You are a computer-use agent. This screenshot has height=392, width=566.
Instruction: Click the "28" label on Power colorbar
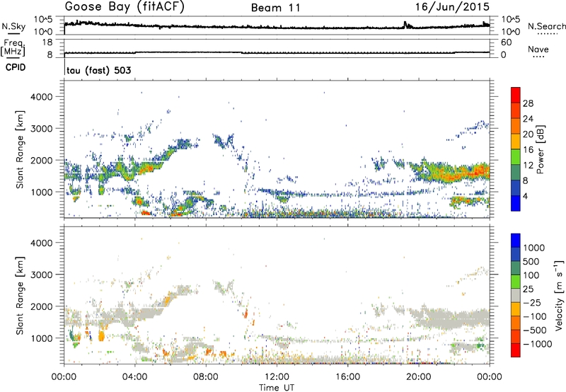(528, 103)
